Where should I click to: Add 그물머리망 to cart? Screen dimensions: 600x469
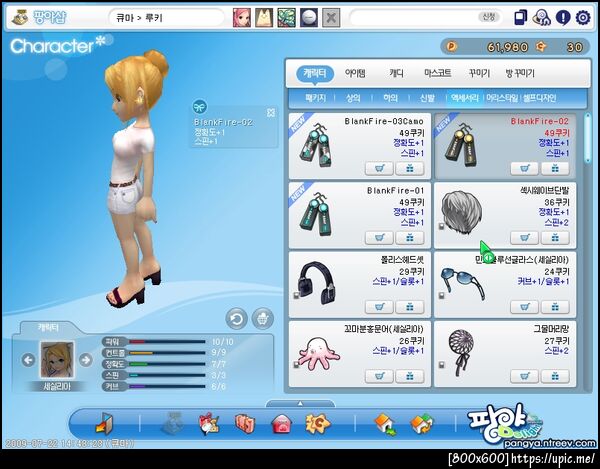pyautogui.click(x=524, y=376)
